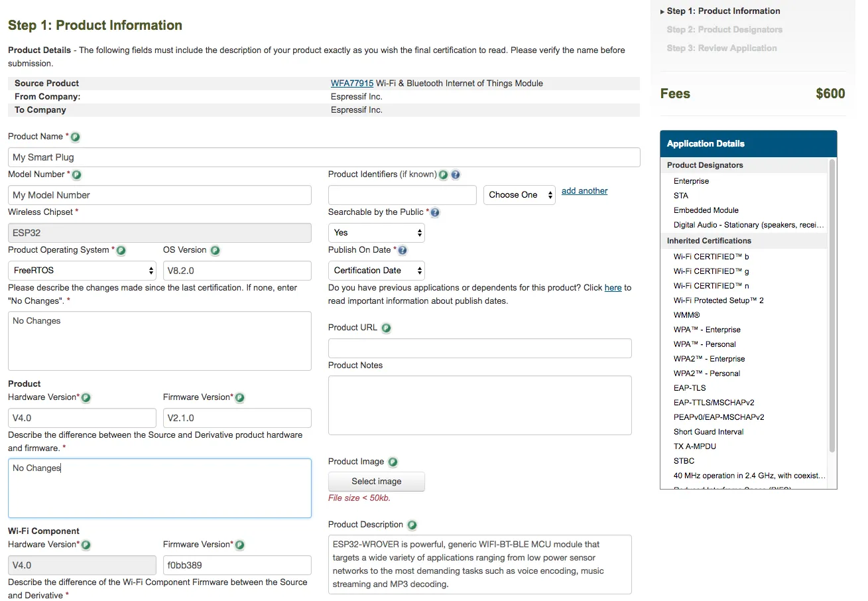Click into the Product URL field
The height and width of the screenshot is (601, 868).
(x=479, y=348)
